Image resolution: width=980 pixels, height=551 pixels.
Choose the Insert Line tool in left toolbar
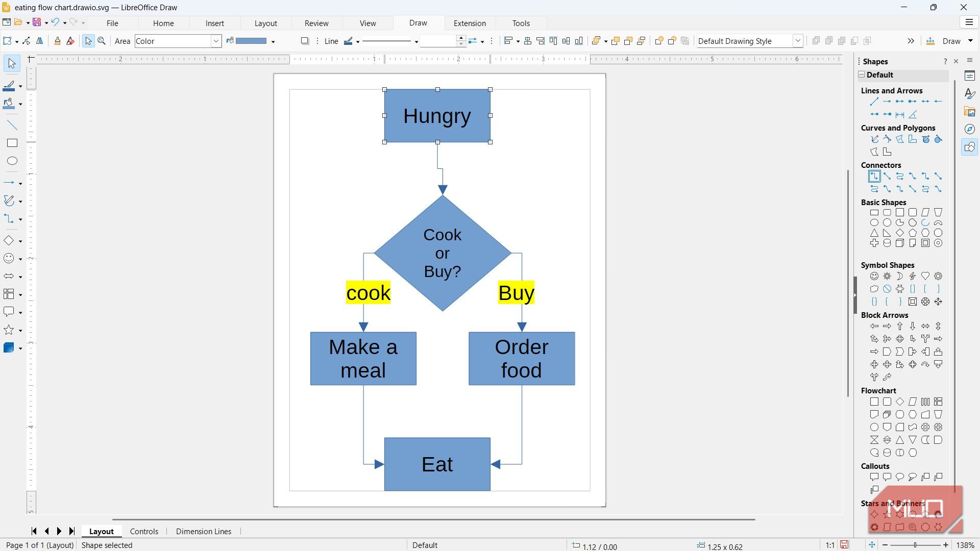tap(12, 125)
